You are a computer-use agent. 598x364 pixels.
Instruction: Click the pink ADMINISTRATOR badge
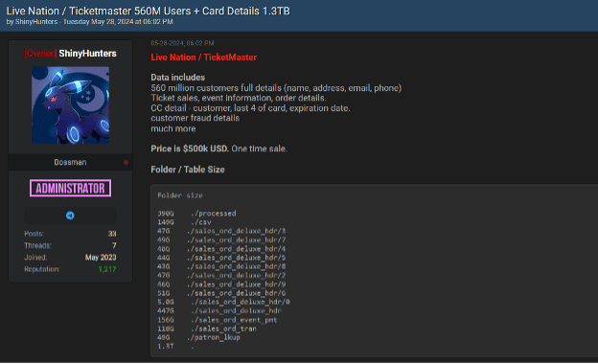click(71, 188)
